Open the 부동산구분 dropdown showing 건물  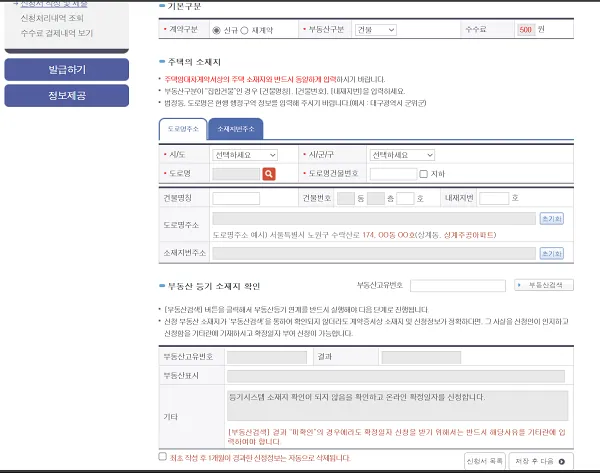375,30
